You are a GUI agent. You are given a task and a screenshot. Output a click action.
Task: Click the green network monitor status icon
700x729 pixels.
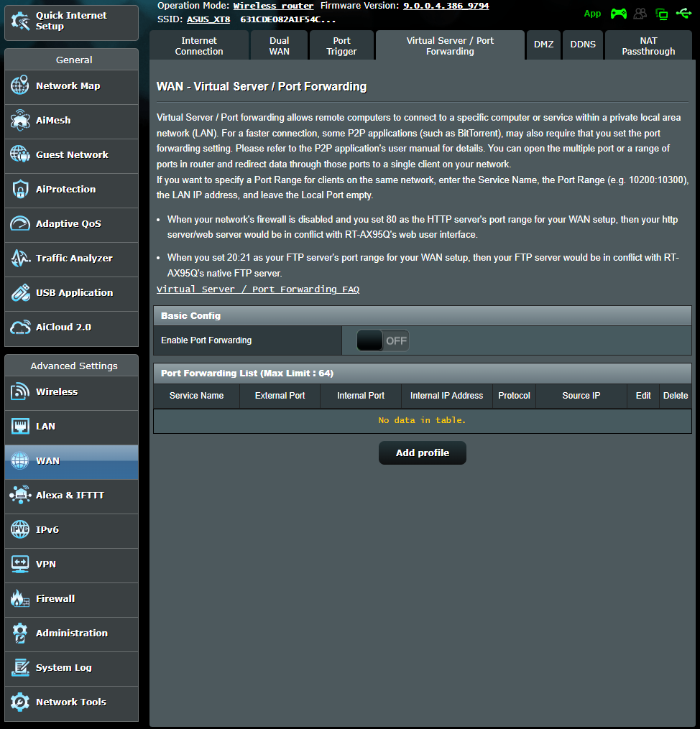[661, 14]
